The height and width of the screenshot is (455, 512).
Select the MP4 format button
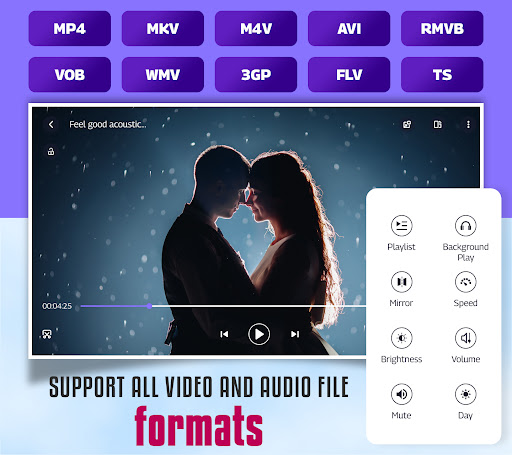(70, 28)
